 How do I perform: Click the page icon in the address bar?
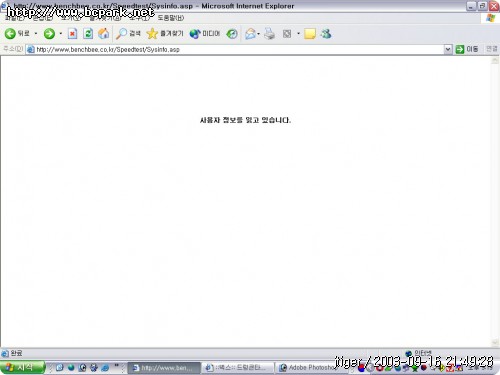coord(31,49)
